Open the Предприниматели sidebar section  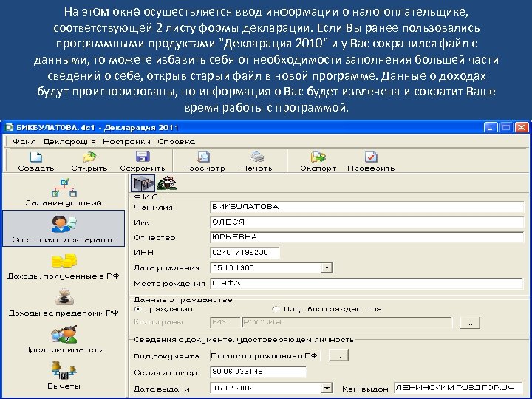click(x=64, y=339)
